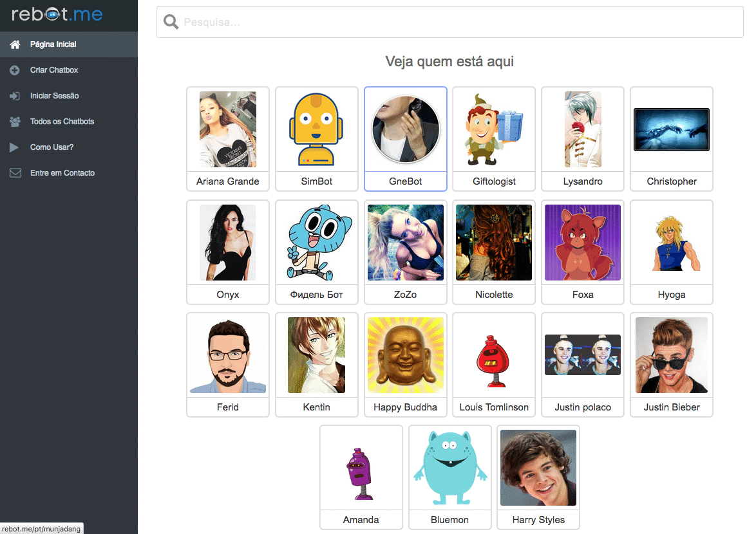Click the Foxa name label
Screen dimensions: 756x534
click(582, 294)
